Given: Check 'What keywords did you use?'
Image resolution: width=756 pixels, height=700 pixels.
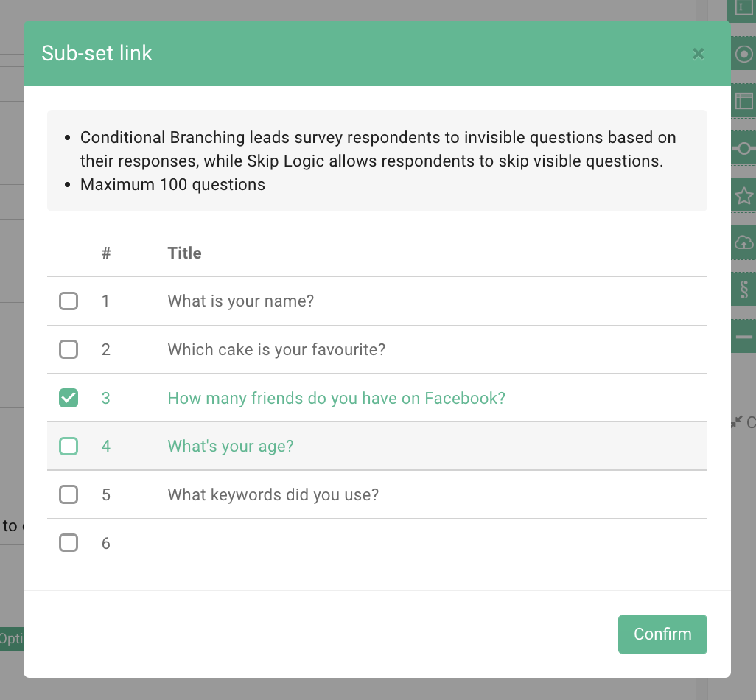Looking at the screenshot, I should [x=68, y=494].
